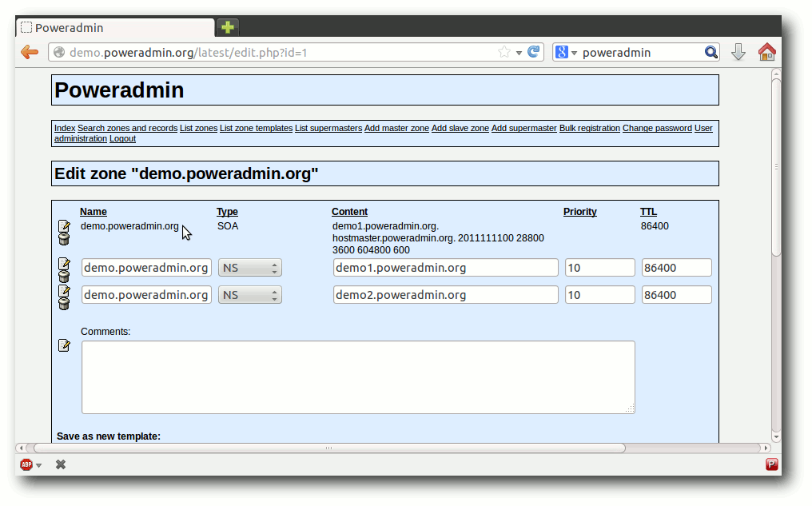The height and width of the screenshot is (506, 812).
Task: Click priority field of demo1 record
Action: pos(599,268)
